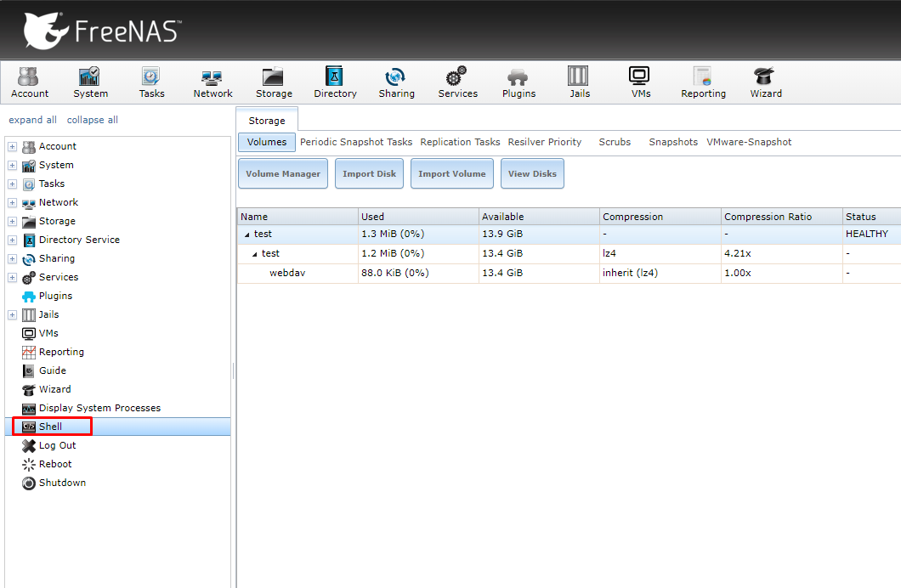Click the Status column header

pos(872,217)
